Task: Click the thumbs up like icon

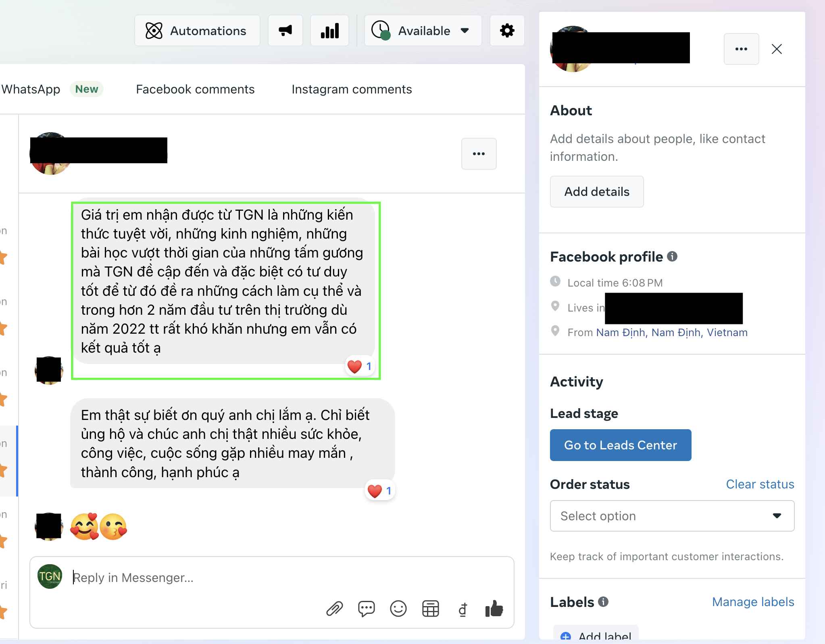Action: tap(494, 609)
